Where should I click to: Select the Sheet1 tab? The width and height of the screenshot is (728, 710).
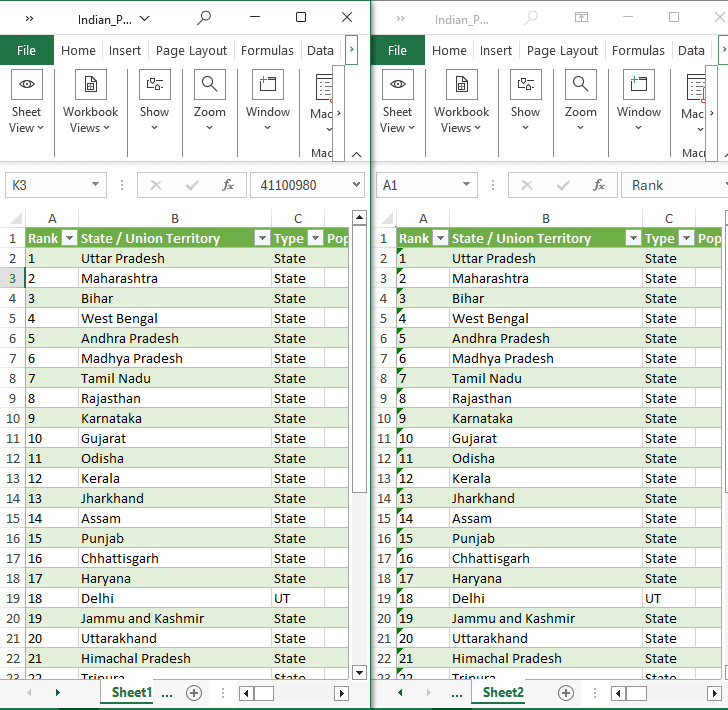pos(131,692)
